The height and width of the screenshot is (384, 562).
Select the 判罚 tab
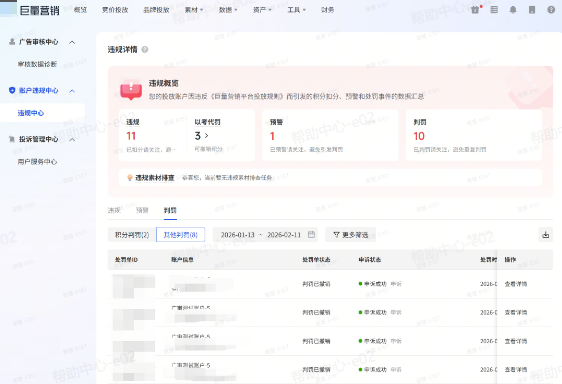click(x=170, y=210)
